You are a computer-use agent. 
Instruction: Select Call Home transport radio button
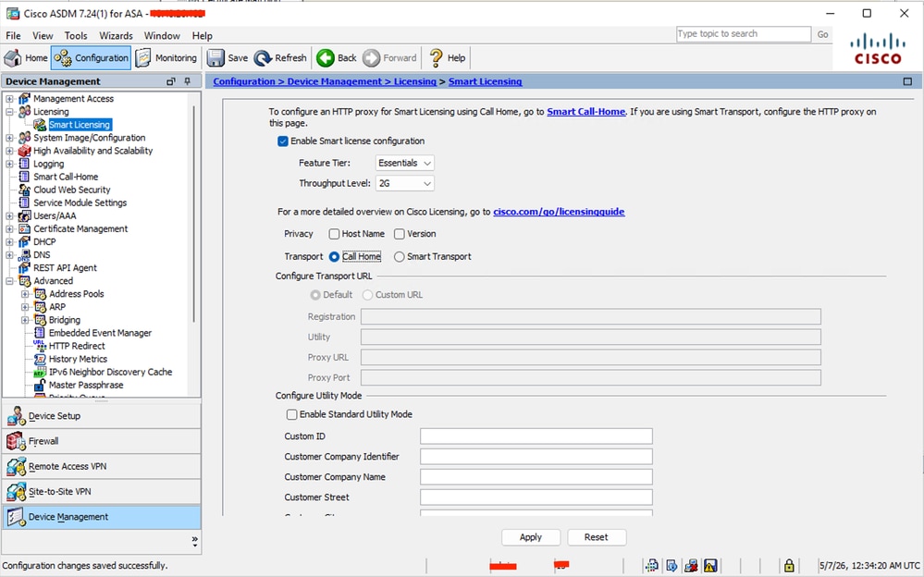(x=334, y=257)
